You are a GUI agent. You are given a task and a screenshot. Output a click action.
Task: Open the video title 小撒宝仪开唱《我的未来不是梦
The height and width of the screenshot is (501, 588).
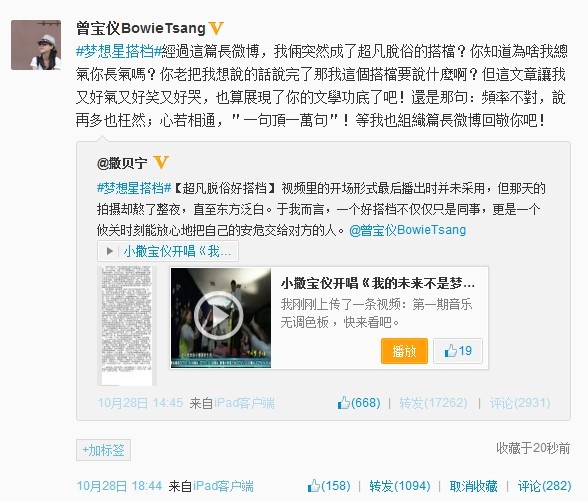coord(378,283)
